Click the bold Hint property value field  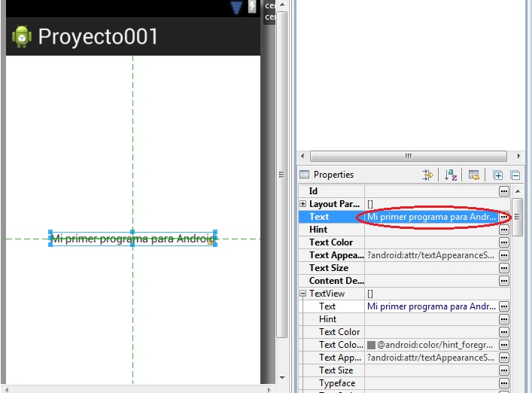coord(432,230)
